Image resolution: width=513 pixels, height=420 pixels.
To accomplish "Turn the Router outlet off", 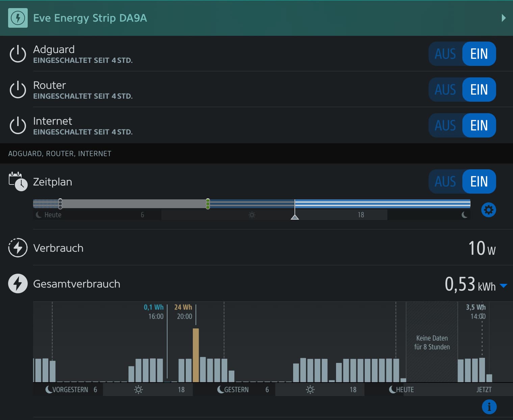I will [x=445, y=90].
